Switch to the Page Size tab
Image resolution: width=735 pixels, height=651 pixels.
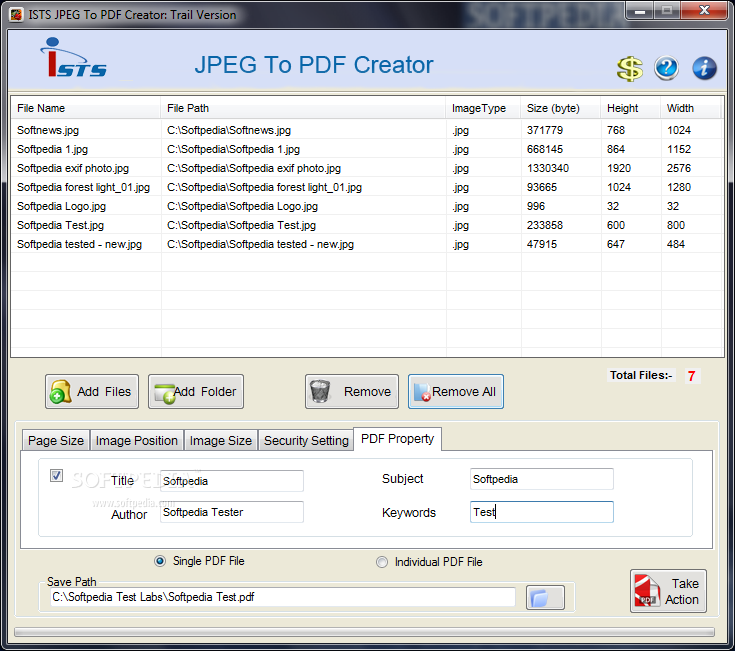click(56, 441)
